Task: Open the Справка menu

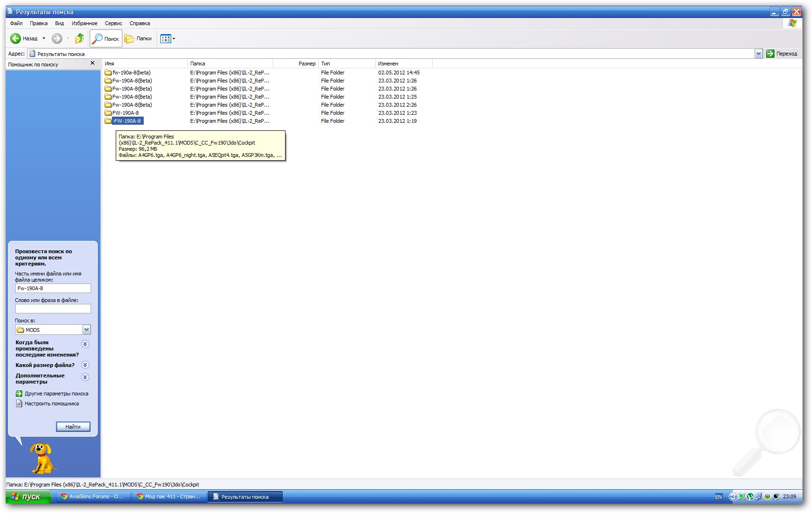Action: 139,23
